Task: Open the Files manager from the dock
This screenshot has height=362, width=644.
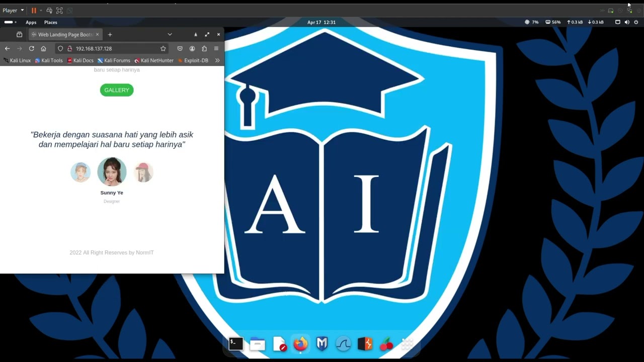Action: tap(258, 344)
